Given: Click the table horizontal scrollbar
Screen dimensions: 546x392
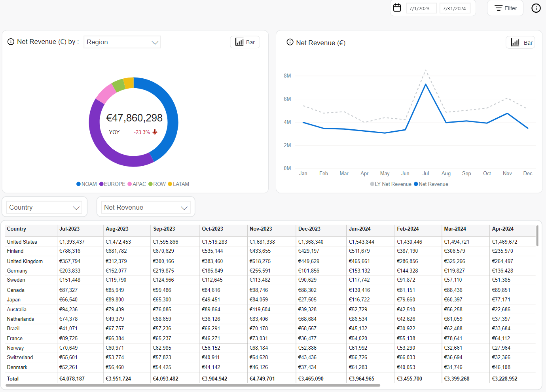Looking at the screenshot, I should click(x=193, y=385).
